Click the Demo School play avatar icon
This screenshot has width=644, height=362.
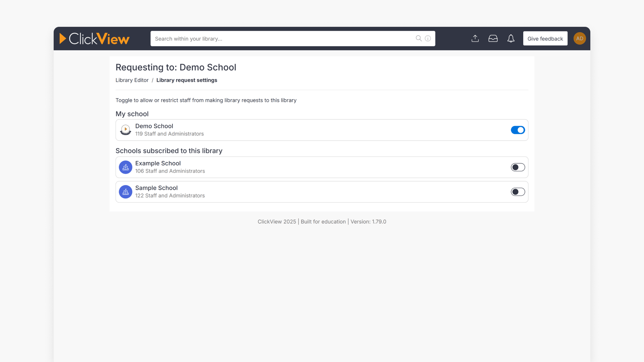pyautogui.click(x=125, y=130)
